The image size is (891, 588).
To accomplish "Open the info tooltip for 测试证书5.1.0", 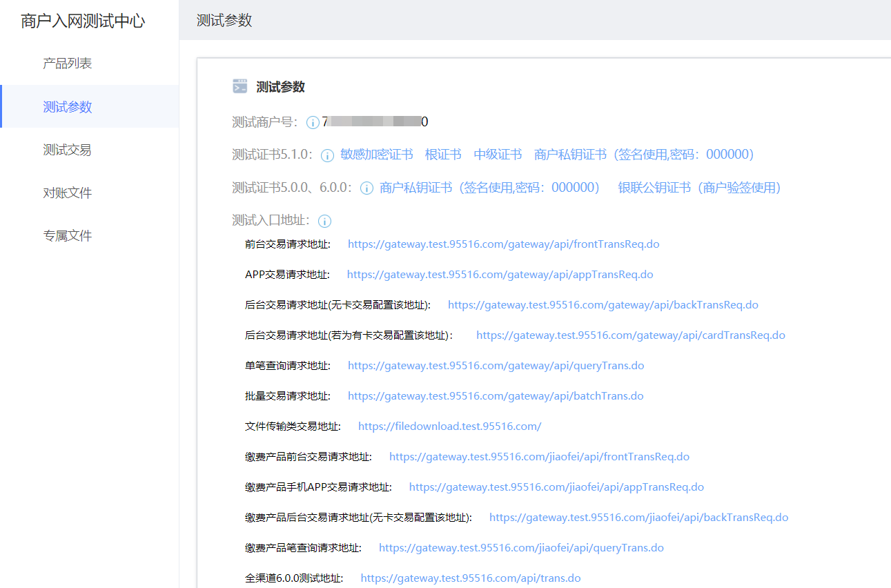I will coord(326,155).
